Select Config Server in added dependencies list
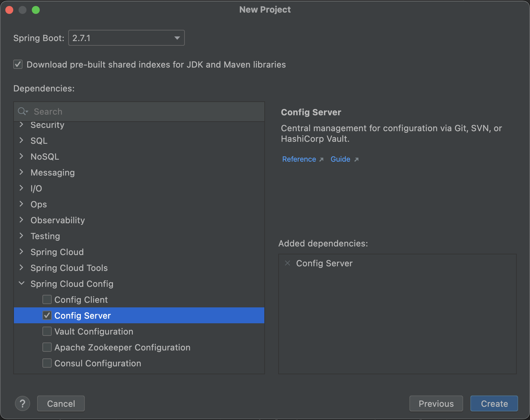Image resolution: width=530 pixels, height=420 pixels. click(324, 263)
